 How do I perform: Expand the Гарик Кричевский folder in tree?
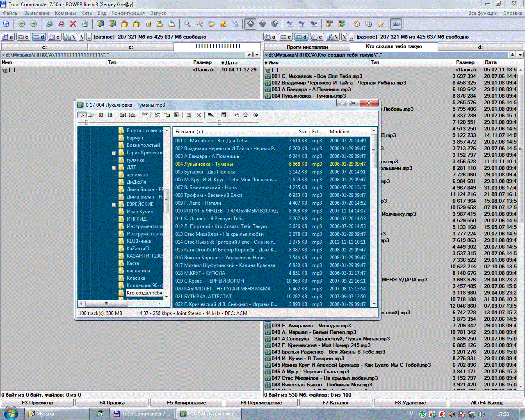pyautogui.click(x=114, y=153)
